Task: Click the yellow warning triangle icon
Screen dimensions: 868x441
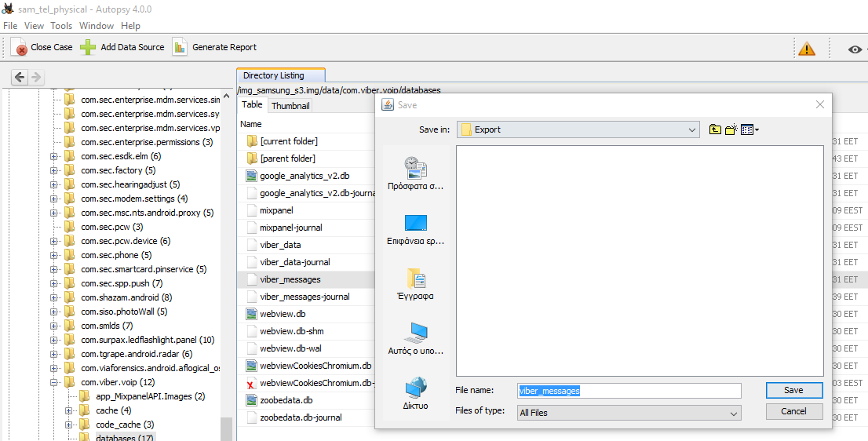Action: (807, 49)
